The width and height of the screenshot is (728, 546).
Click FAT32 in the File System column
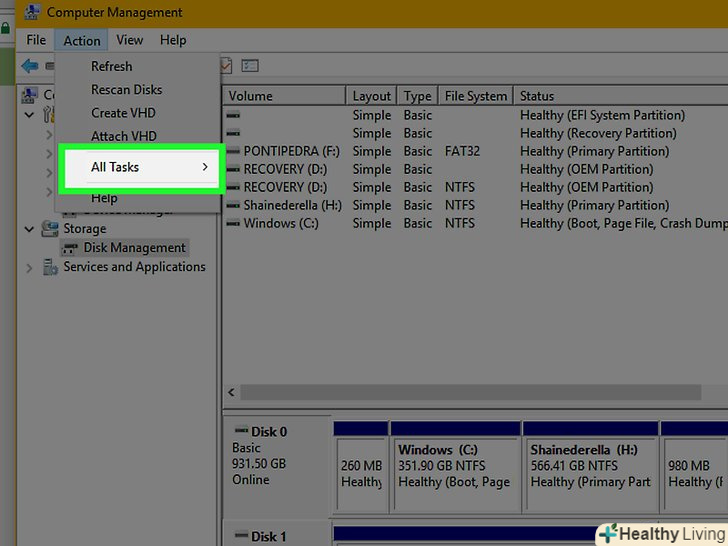click(x=462, y=151)
